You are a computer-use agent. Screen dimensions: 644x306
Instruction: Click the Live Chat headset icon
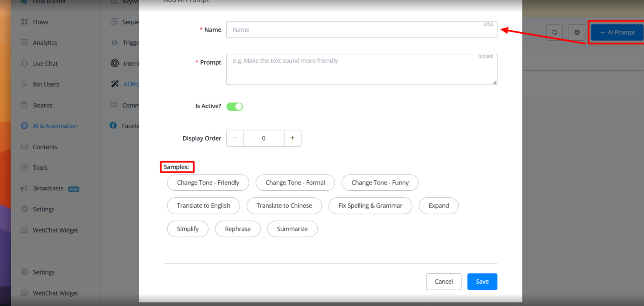(24, 64)
